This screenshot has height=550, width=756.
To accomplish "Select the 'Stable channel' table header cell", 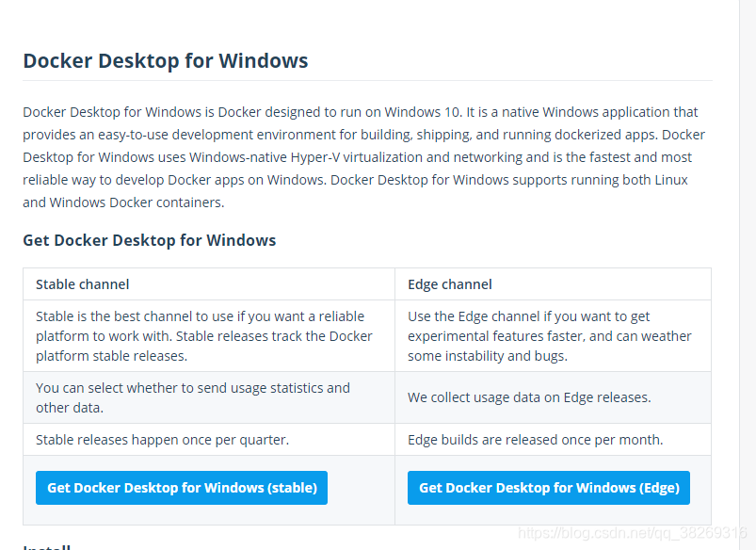I will click(x=209, y=284).
